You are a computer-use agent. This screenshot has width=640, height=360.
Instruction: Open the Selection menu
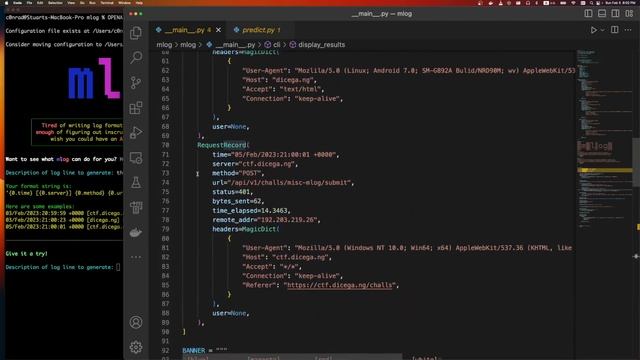pyautogui.click(x=56, y=2)
